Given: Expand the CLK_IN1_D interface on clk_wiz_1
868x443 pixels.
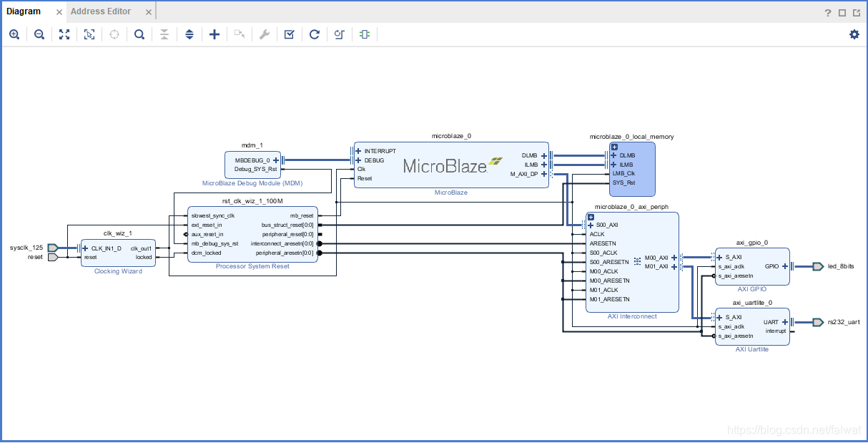Looking at the screenshot, I should (85, 248).
